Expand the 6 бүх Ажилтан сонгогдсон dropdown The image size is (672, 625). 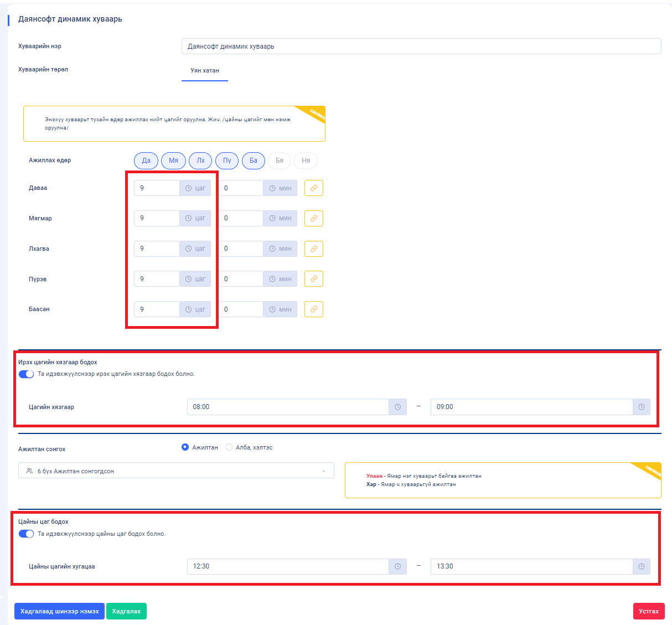click(x=176, y=471)
